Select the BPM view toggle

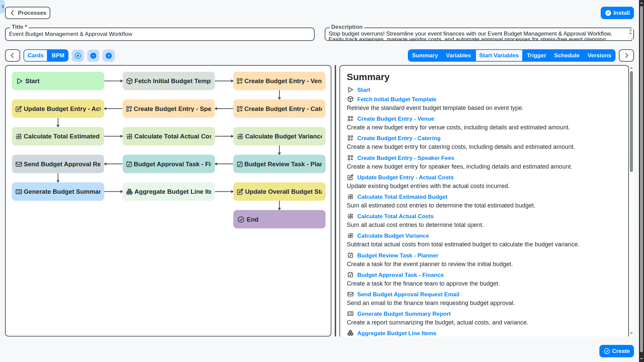point(58,55)
